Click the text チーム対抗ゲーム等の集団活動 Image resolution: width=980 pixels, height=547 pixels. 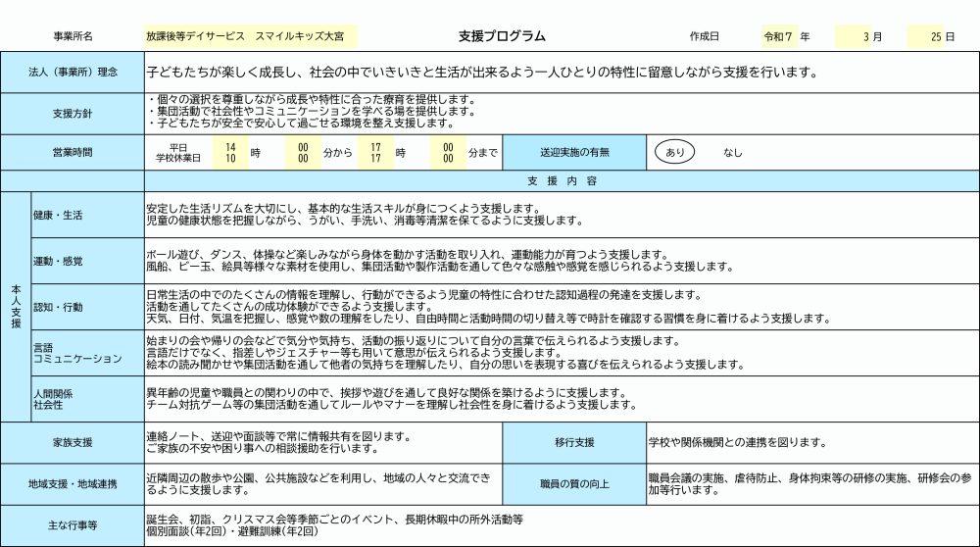pyautogui.click(x=392, y=405)
